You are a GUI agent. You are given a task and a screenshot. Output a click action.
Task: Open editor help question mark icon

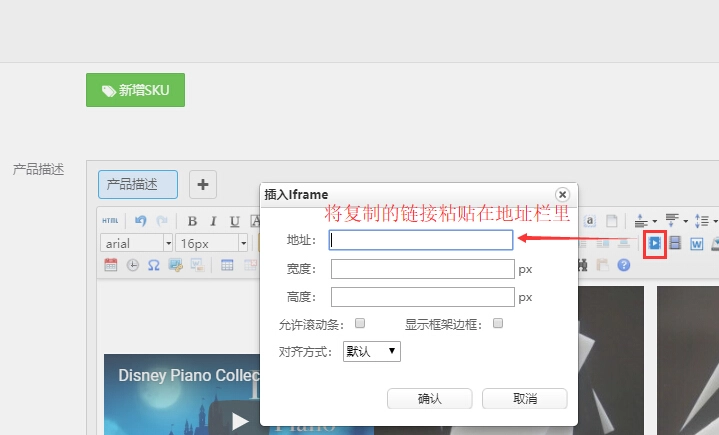click(x=624, y=265)
